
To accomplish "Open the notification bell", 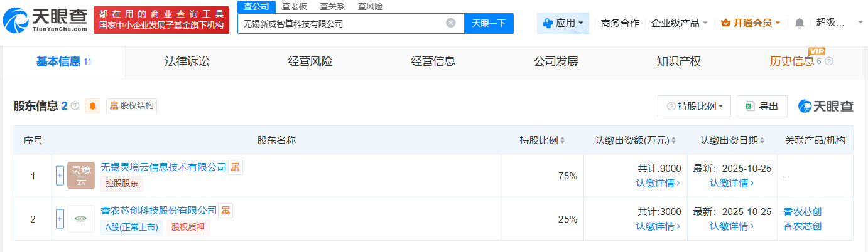I will 799,23.
